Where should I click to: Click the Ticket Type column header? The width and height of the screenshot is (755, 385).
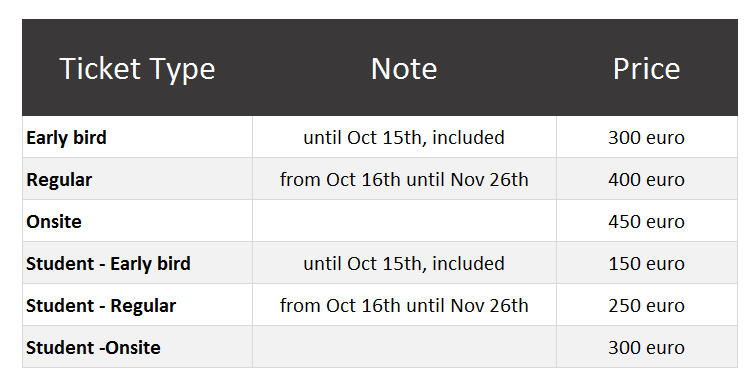tap(137, 69)
